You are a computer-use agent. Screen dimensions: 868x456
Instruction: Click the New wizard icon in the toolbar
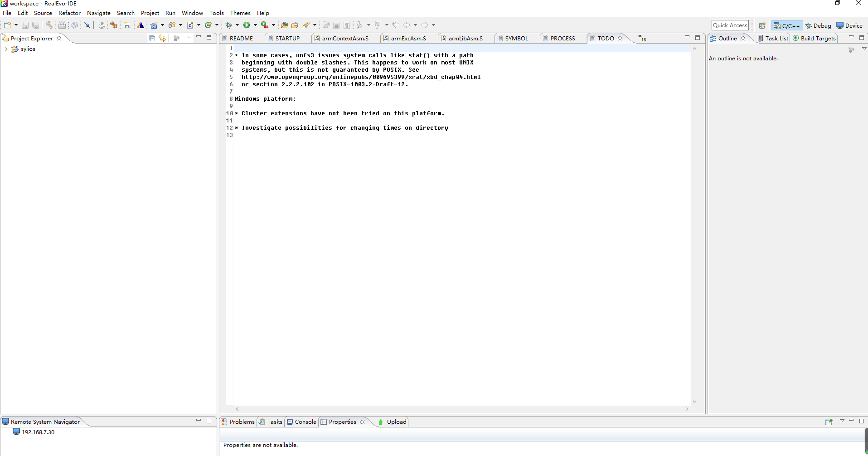click(7, 25)
